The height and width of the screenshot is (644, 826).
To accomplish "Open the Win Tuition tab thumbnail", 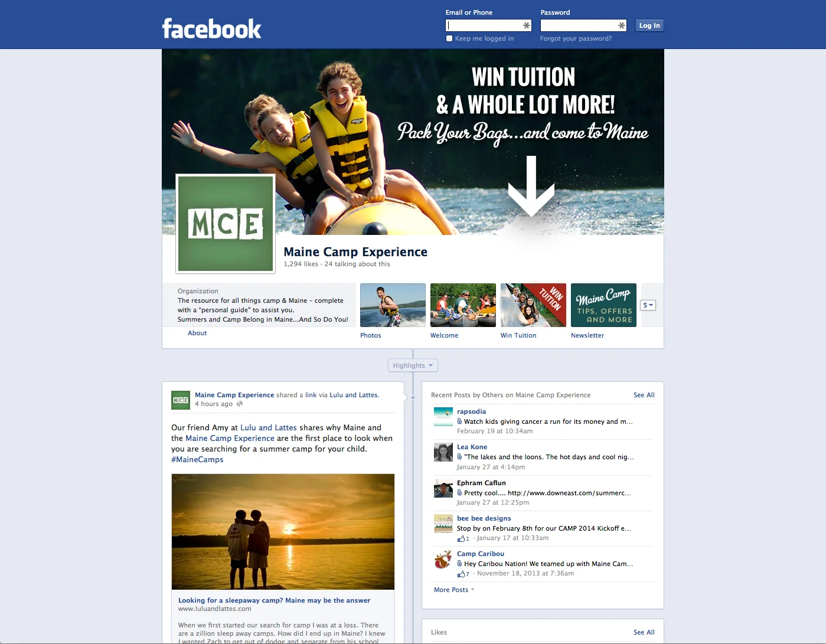I will 533,305.
